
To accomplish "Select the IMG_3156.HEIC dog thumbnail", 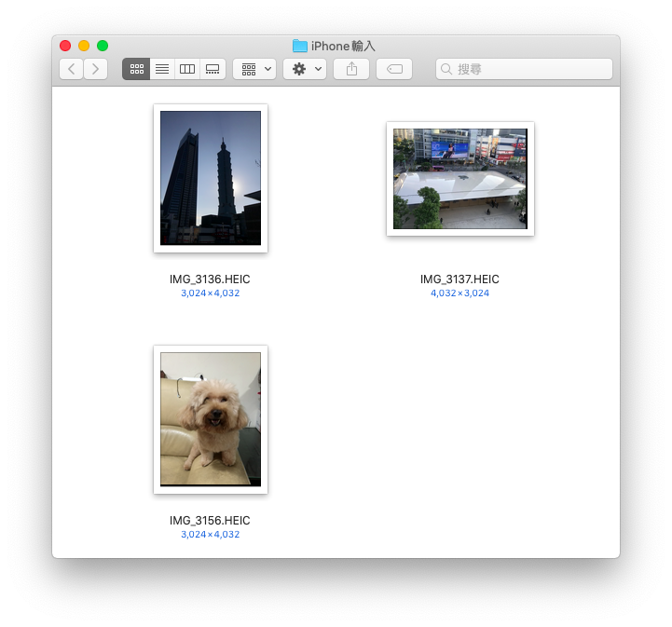I will [x=211, y=420].
